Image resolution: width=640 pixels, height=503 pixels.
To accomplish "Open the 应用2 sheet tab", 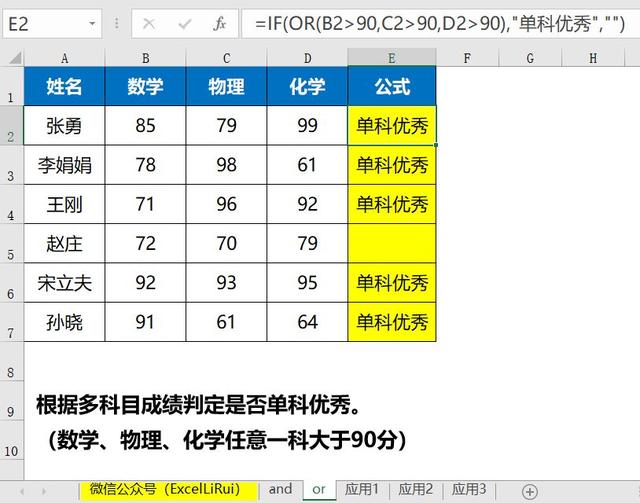I will 416,489.
